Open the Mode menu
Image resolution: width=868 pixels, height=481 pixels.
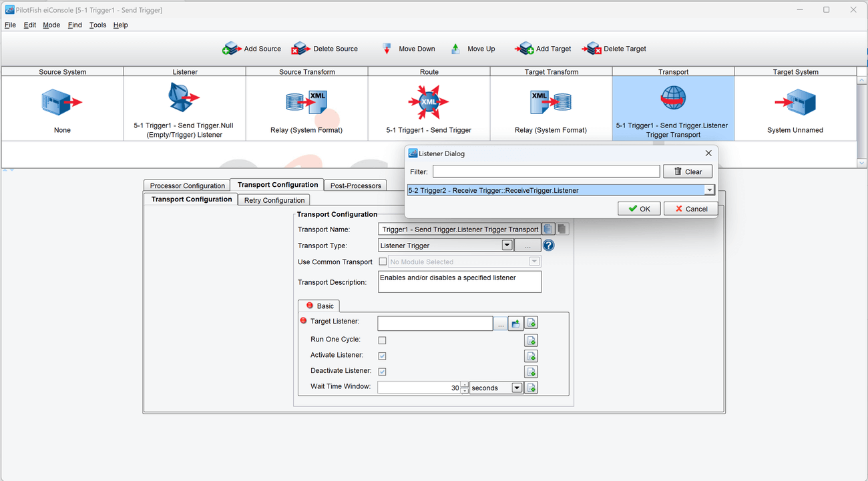coord(51,25)
